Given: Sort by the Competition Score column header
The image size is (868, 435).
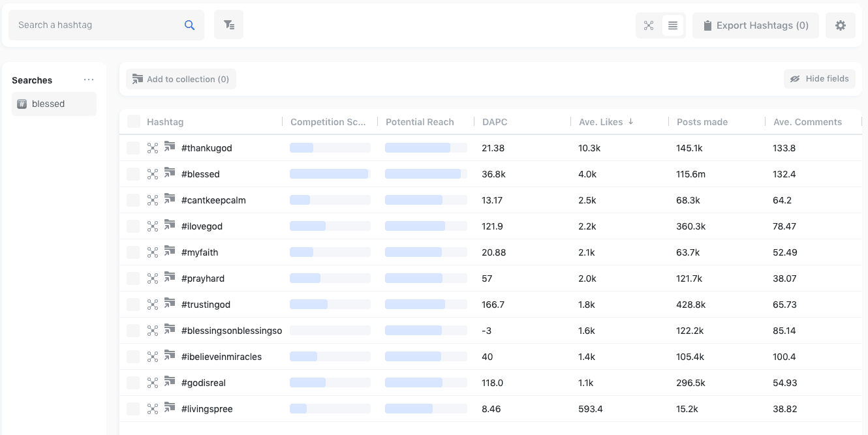Looking at the screenshot, I should (x=333, y=122).
